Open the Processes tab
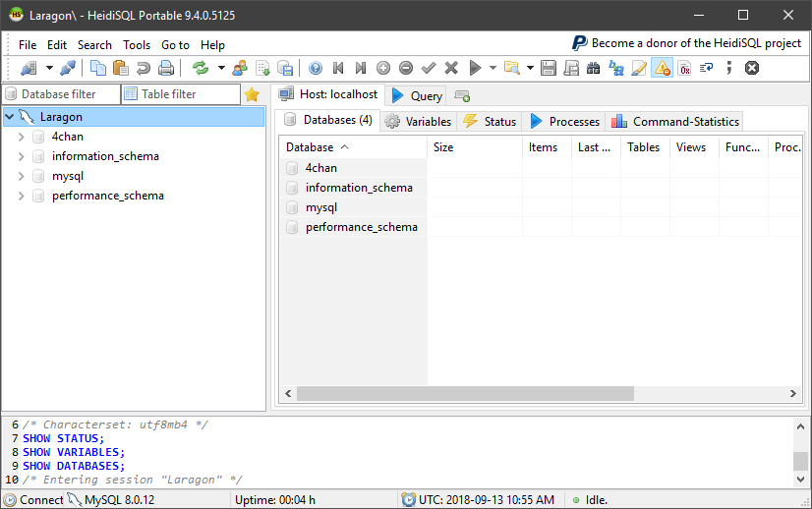 [x=564, y=122]
